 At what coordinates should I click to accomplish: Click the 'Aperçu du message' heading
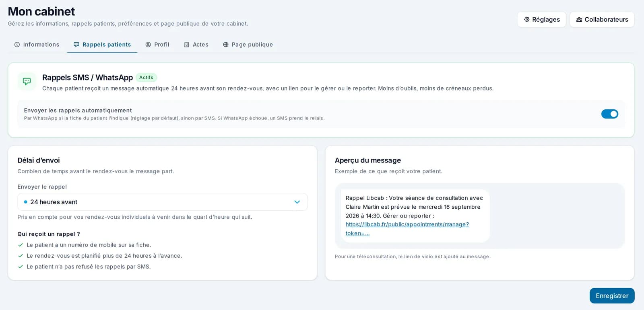coord(368,160)
